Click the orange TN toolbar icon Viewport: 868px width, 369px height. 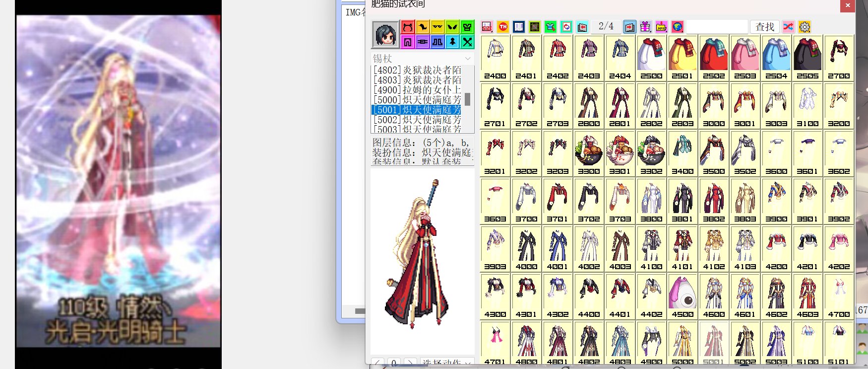click(x=503, y=27)
